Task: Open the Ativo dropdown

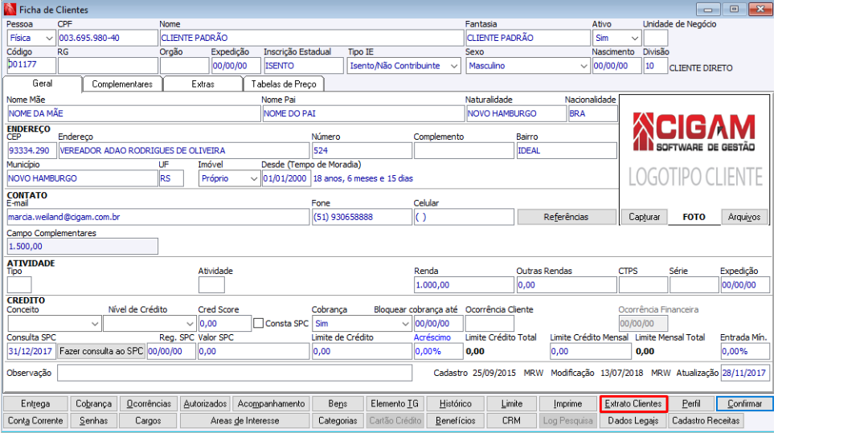Action: click(634, 38)
